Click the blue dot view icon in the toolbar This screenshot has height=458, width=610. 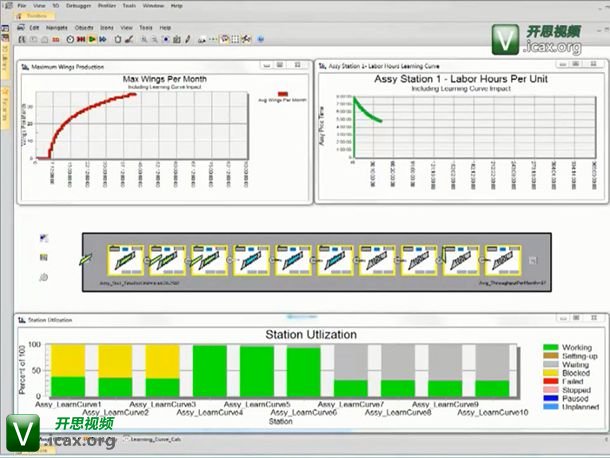[166, 39]
